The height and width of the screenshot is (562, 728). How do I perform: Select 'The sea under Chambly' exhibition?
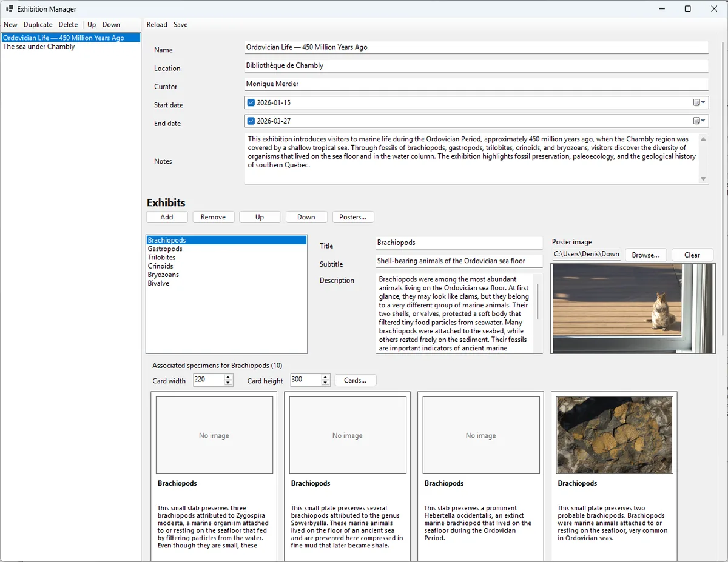[x=71, y=47]
